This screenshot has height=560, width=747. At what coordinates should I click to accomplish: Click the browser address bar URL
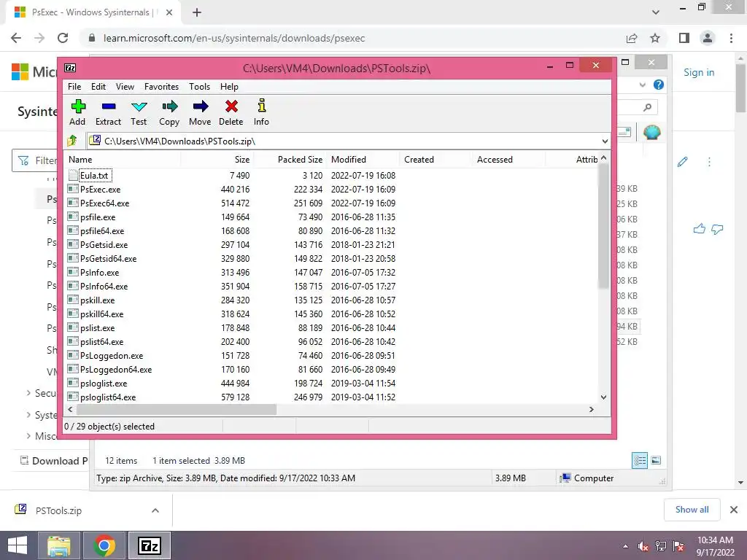tap(234, 38)
